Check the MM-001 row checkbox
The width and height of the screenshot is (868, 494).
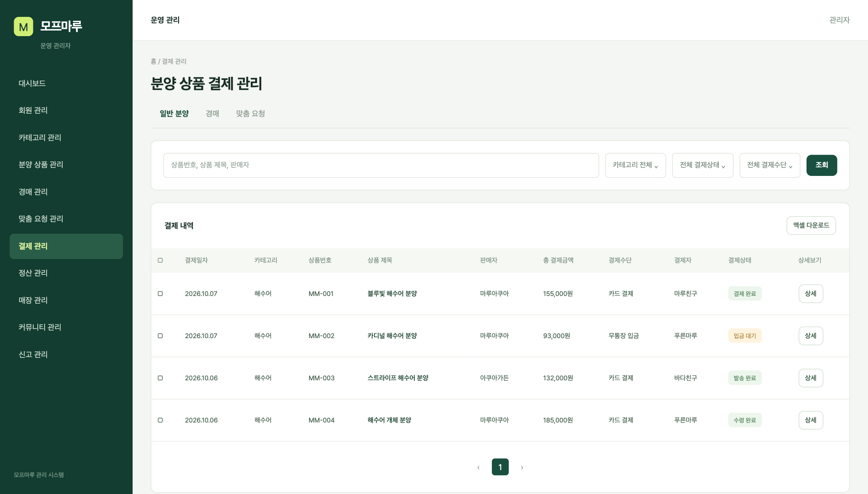[160, 294]
